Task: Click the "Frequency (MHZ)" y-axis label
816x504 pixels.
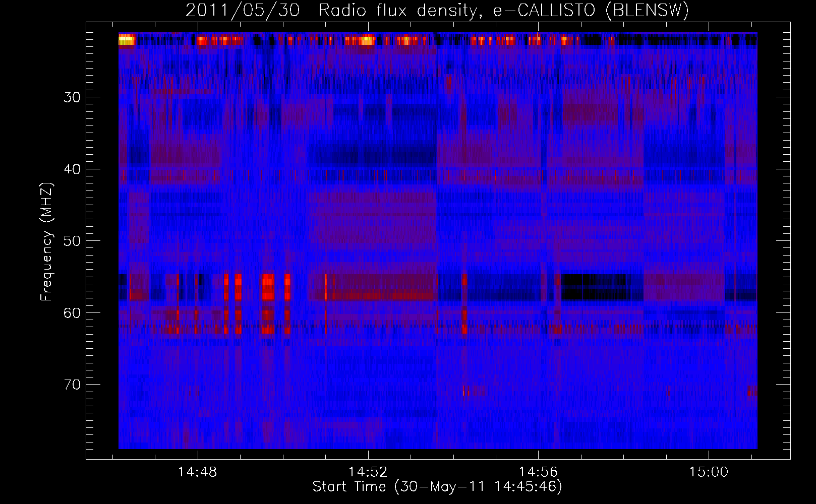Action: pyautogui.click(x=46, y=242)
